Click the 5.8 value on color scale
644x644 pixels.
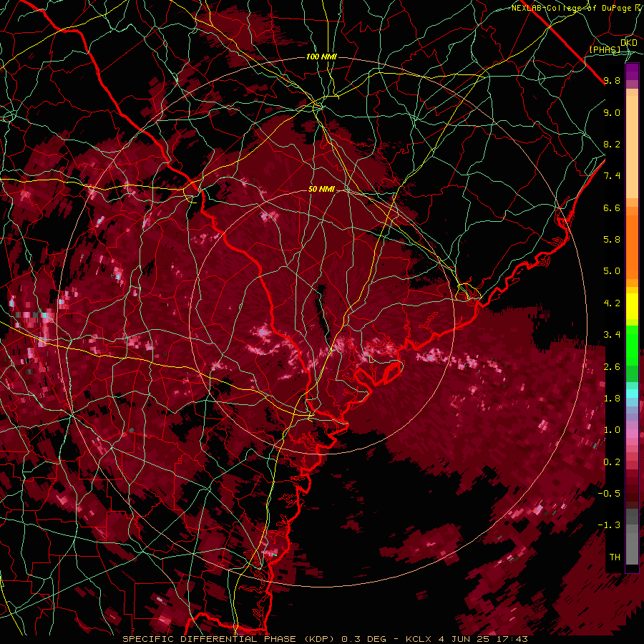612,240
